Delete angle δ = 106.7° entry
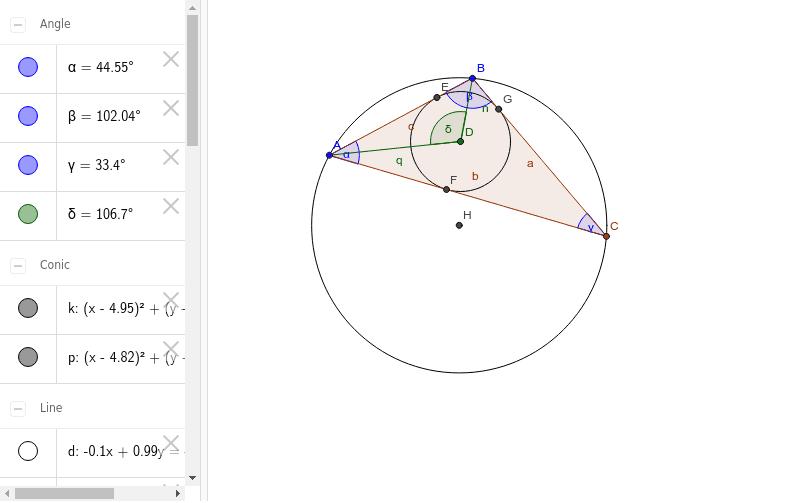800x503 pixels. pos(171,206)
